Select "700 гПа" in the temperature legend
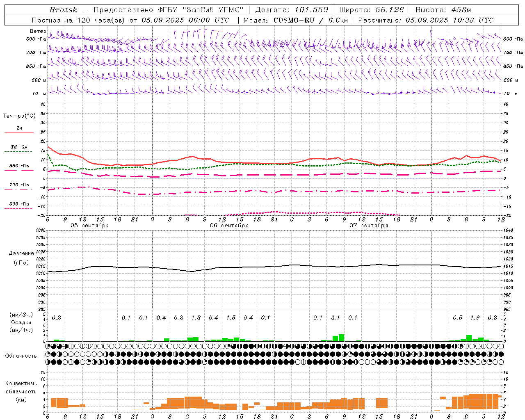The width and height of the screenshot is (525, 420). [19, 185]
